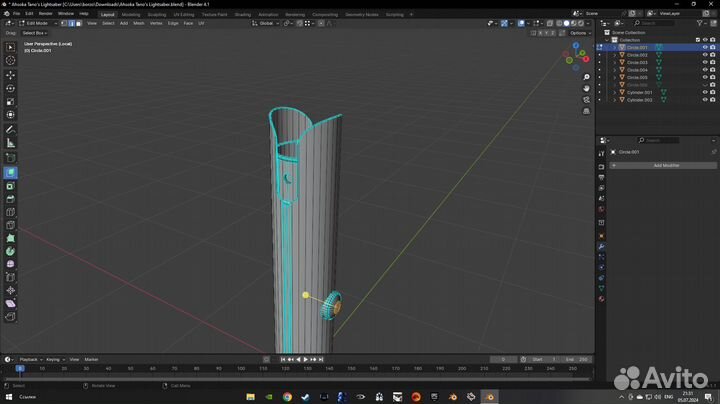Select the Smooth tool
Screen dimensions: 720x404
tap(10, 264)
